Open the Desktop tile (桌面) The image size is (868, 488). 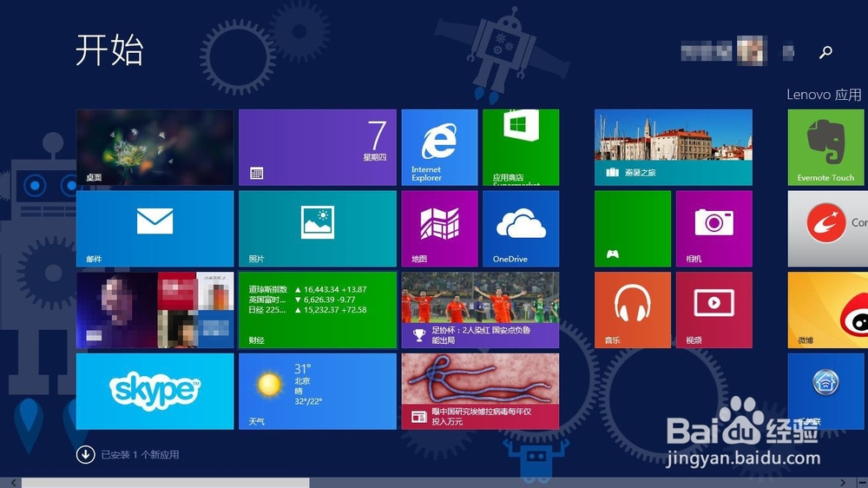tap(155, 148)
